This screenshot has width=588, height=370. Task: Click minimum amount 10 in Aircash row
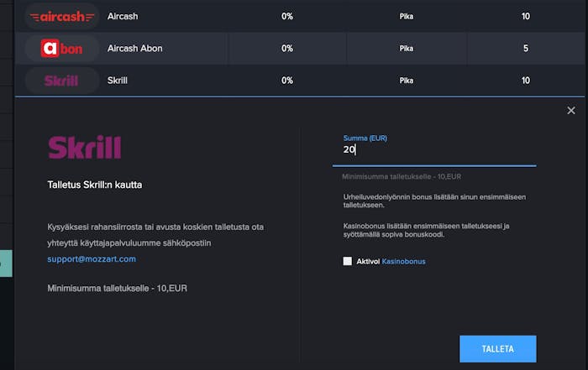pyautogui.click(x=525, y=17)
